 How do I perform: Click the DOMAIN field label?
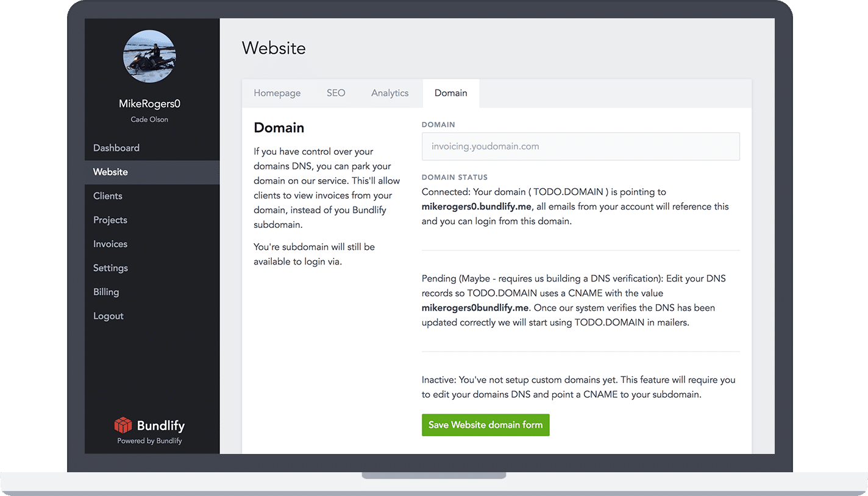pyautogui.click(x=439, y=124)
